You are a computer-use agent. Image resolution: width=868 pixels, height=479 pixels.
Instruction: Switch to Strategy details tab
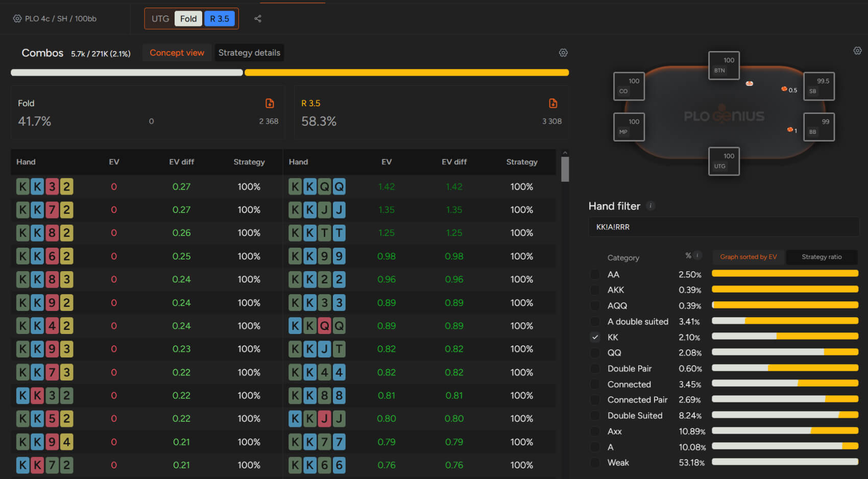[249, 53]
